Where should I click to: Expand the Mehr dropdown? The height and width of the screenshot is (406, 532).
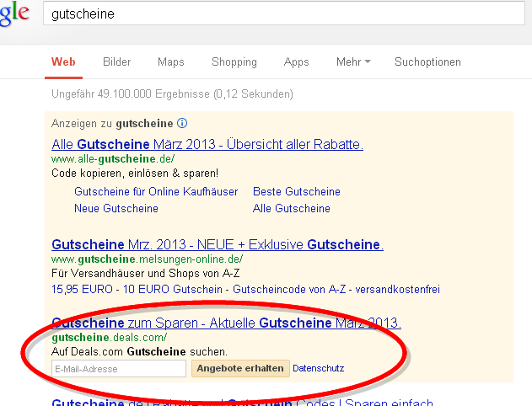353,62
